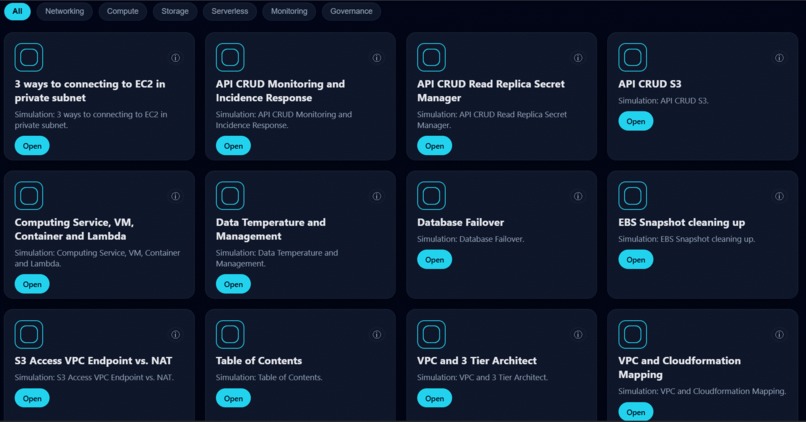Select the Storage category chip

point(175,11)
